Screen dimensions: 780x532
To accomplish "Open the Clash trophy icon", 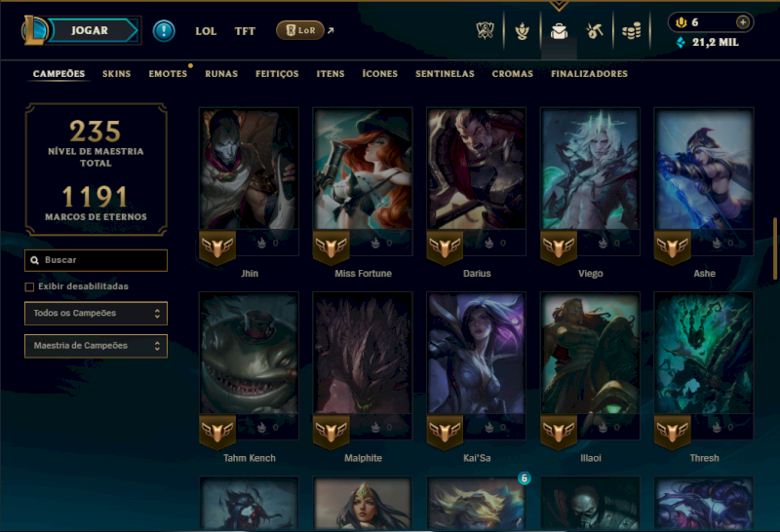I will point(485,31).
